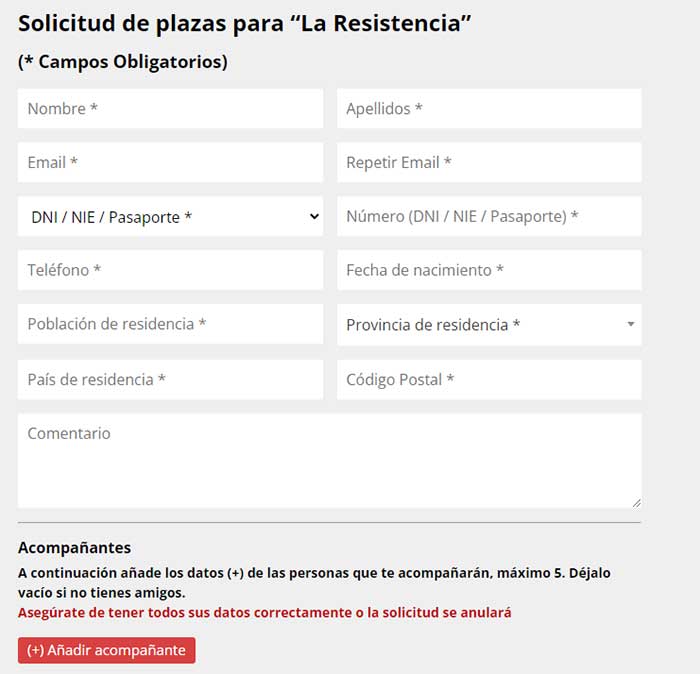Click the Número (DNI / NIE / Pasaporte) field
Screen dimensions: 700x674
tap(488, 217)
